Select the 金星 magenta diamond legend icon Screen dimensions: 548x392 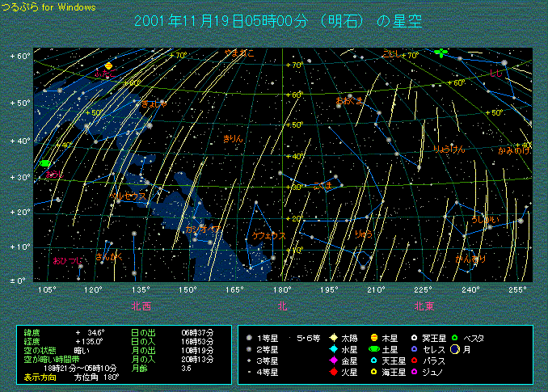[334, 360]
